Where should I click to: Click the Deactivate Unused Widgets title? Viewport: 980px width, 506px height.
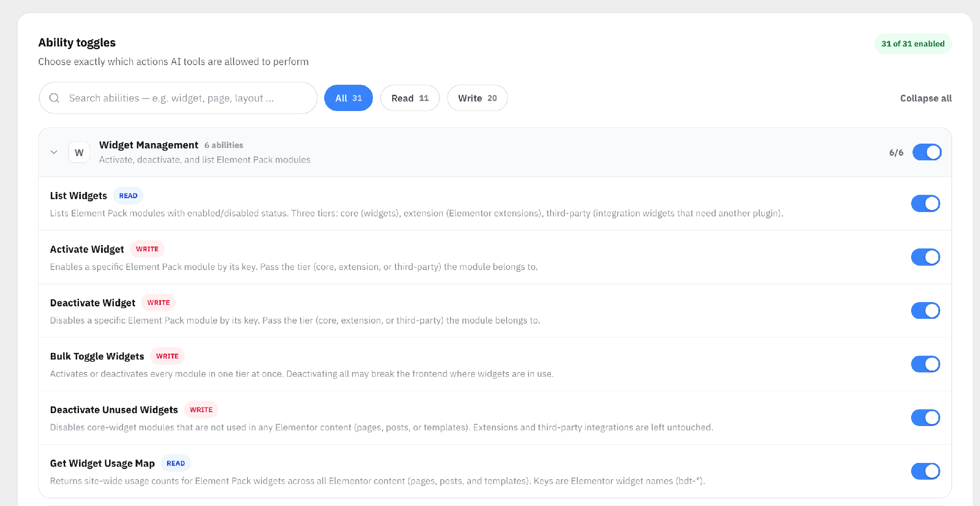pos(114,410)
